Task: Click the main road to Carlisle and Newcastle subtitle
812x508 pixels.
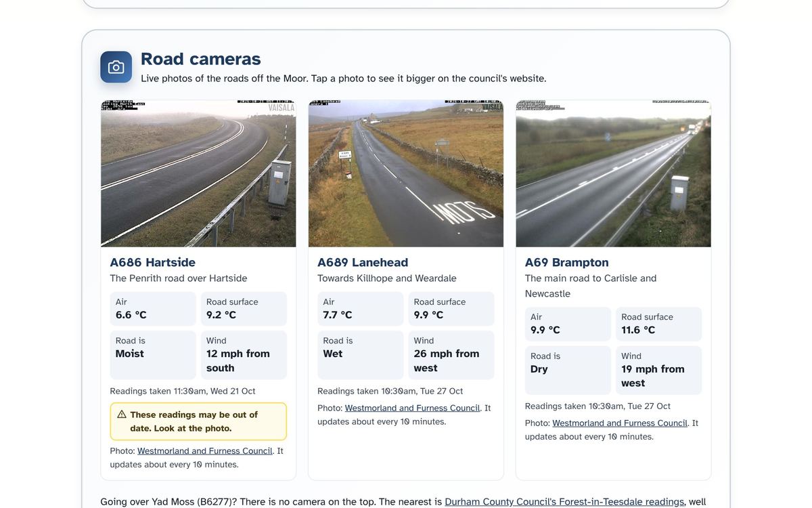Action: (x=591, y=286)
